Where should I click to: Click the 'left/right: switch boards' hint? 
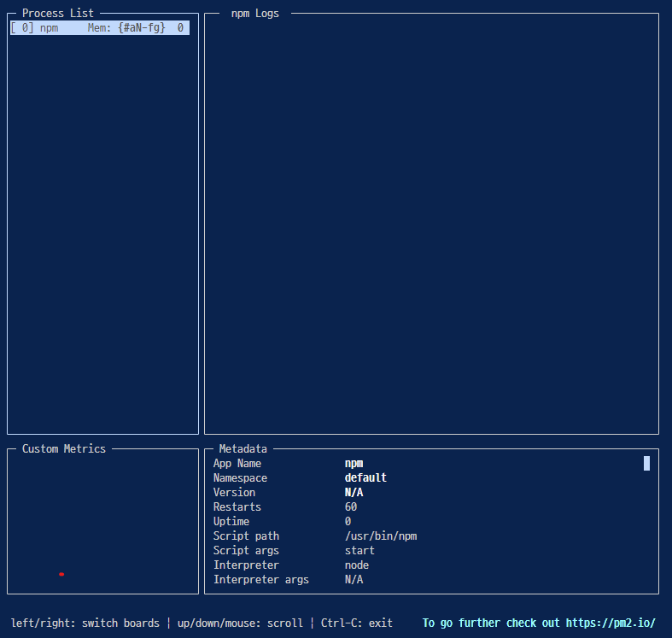[85, 623]
